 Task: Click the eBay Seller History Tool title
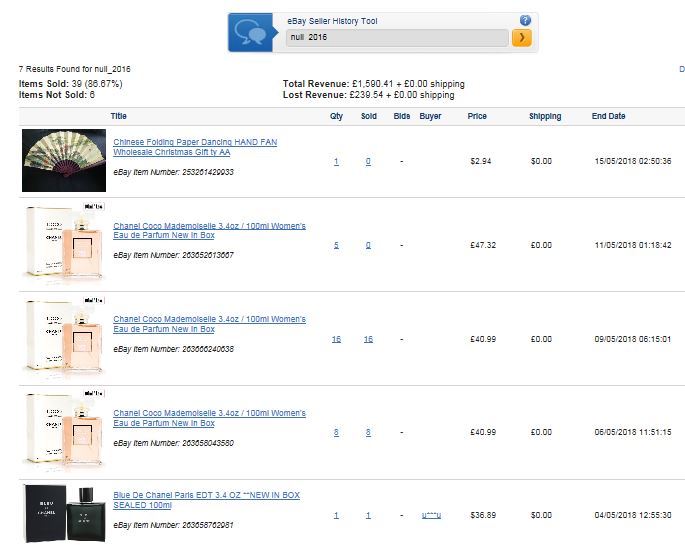pyautogui.click(x=332, y=21)
